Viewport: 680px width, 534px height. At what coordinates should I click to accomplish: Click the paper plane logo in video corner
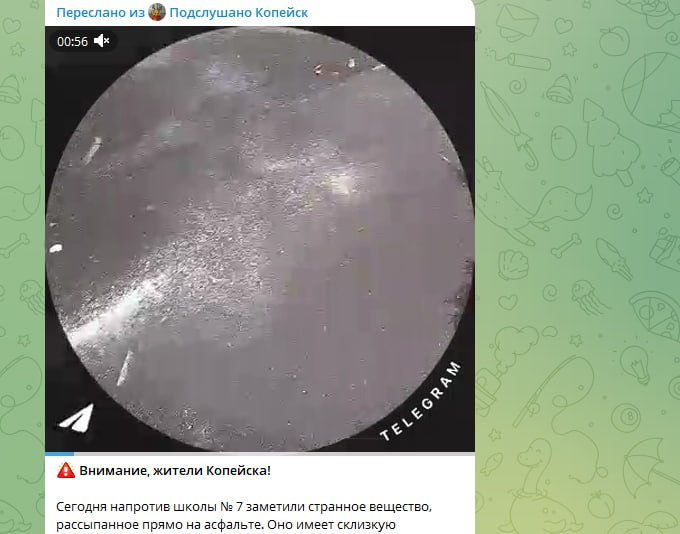77,418
